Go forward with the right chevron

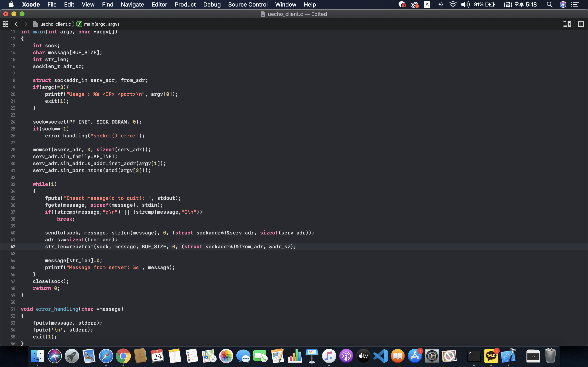[26, 24]
